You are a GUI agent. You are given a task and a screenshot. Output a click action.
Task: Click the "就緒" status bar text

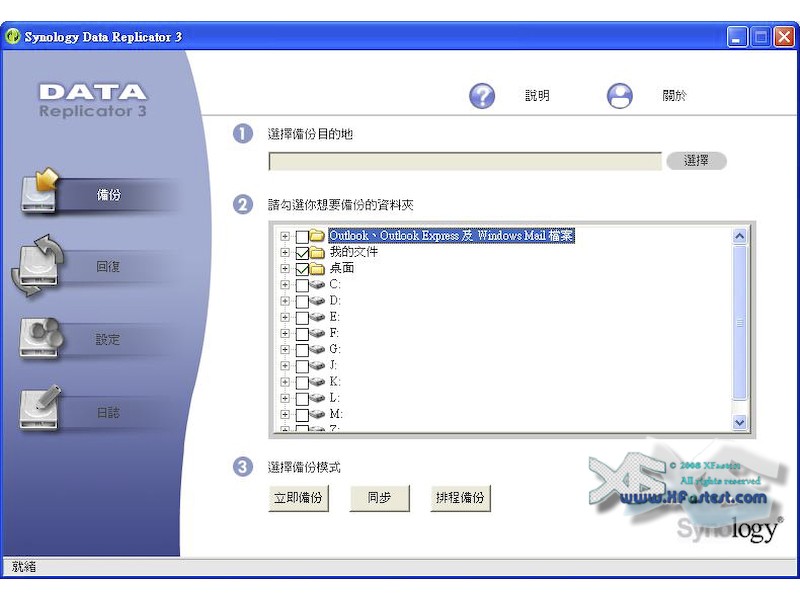23,567
